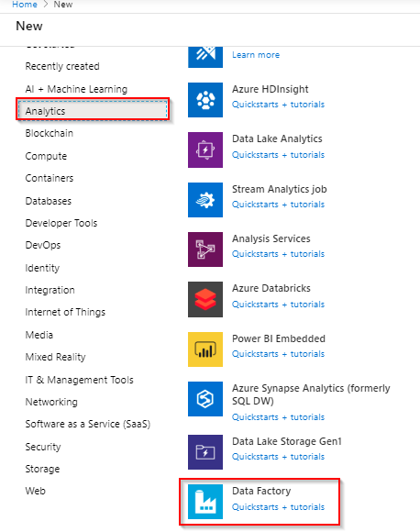420x532 pixels.
Task: Click the partially visible top service icon
Action: point(205,57)
